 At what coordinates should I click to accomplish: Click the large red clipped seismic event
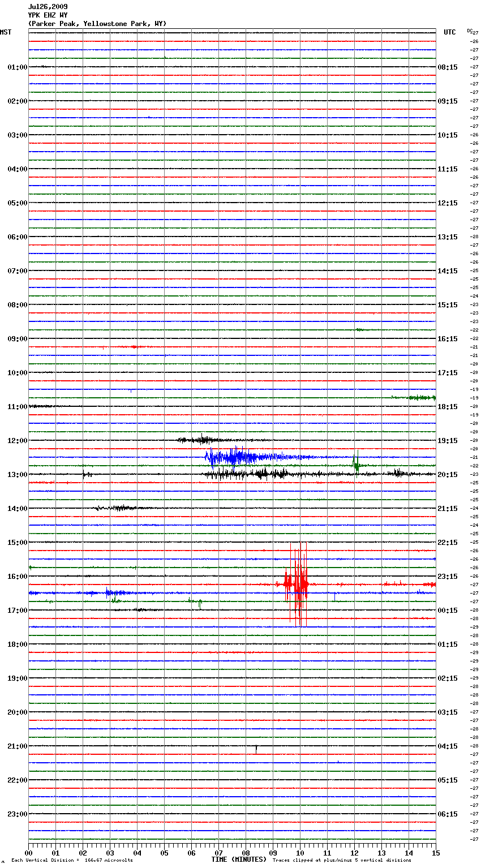point(296,585)
